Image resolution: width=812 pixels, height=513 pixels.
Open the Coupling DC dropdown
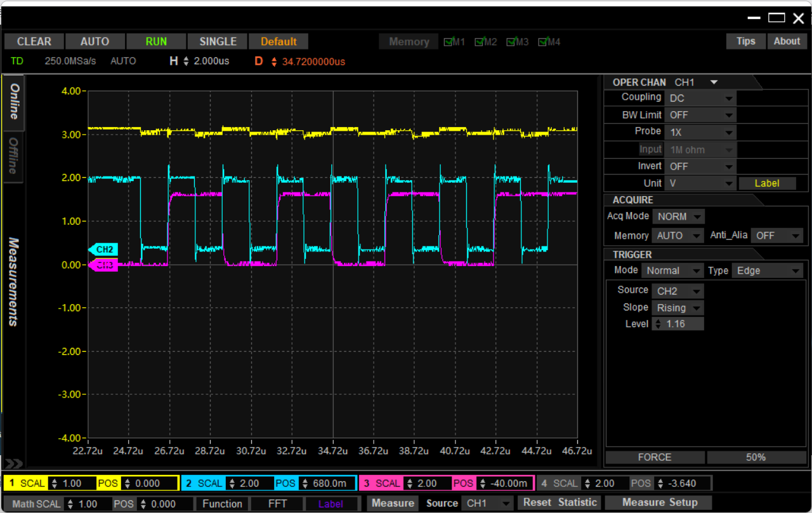point(700,98)
